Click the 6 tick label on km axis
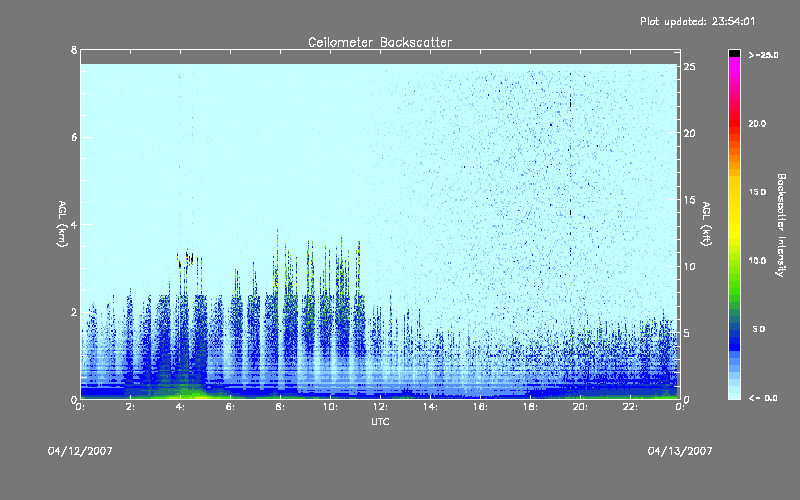The image size is (800, 500). click(x=74, y=137)
